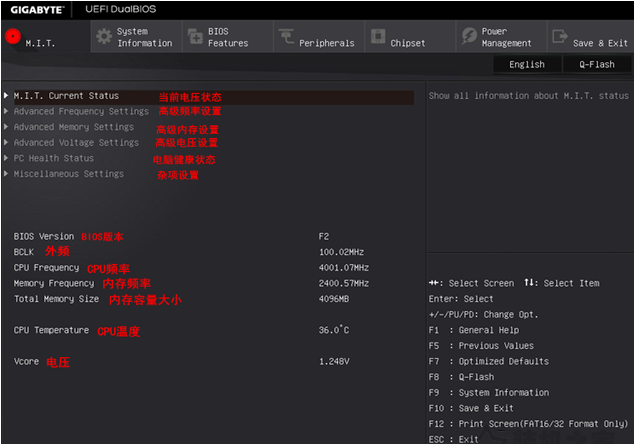
Task: Click the Peripherals connector icon
Action: (286, 36)
